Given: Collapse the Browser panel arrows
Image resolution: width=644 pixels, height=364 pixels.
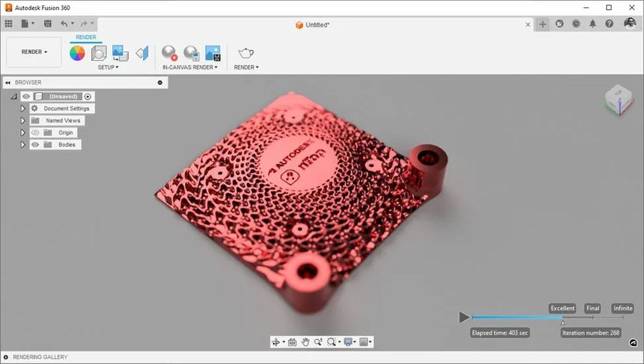Looking at the screenshot, I should pos(7,82).
